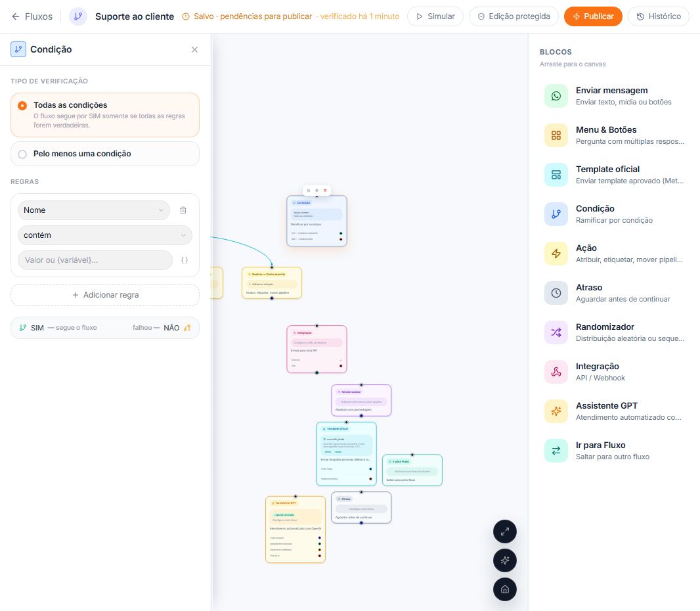Choose the Randomizador shuffle block icon
The height and width of the screenshot is (611, 700).
pyautogui.click(x=556, y=332)
